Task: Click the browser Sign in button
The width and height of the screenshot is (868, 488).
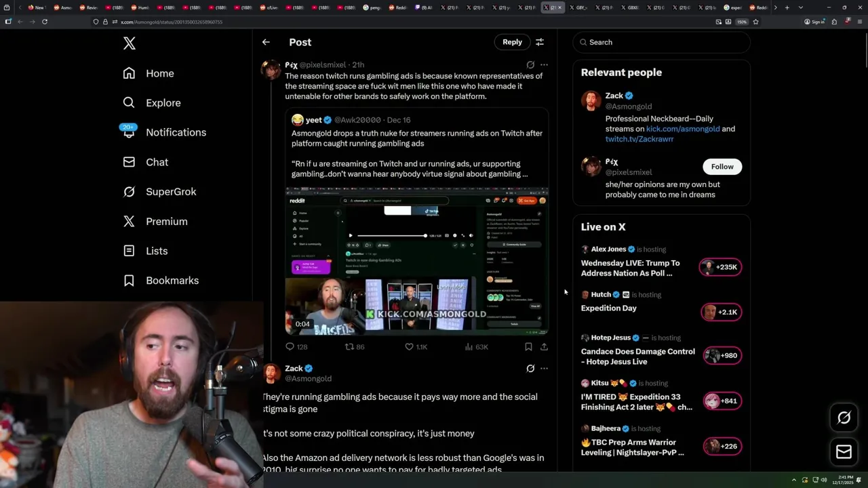Action: pyautogui.click(x=814, y=22)
